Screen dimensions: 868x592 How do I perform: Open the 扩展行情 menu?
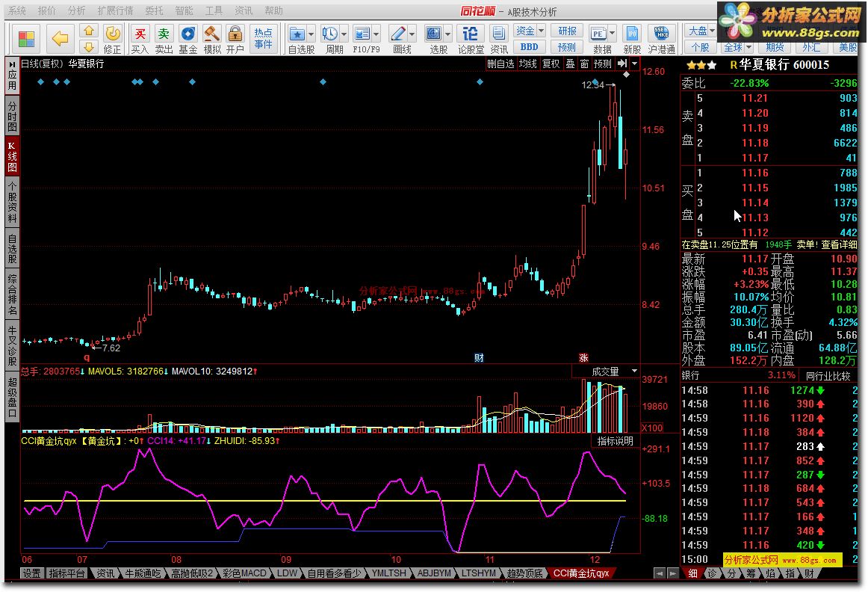coord(116,10)
